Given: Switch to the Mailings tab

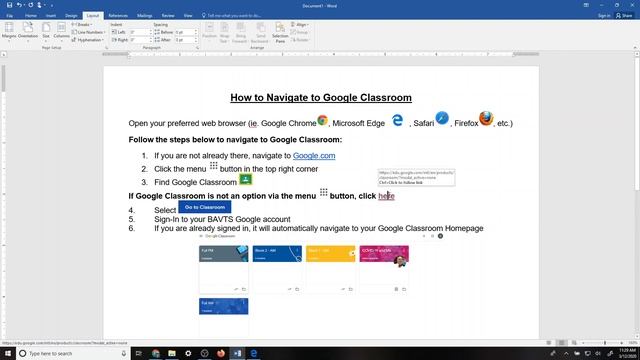Looking at the screenshot, I should (144, 16).
